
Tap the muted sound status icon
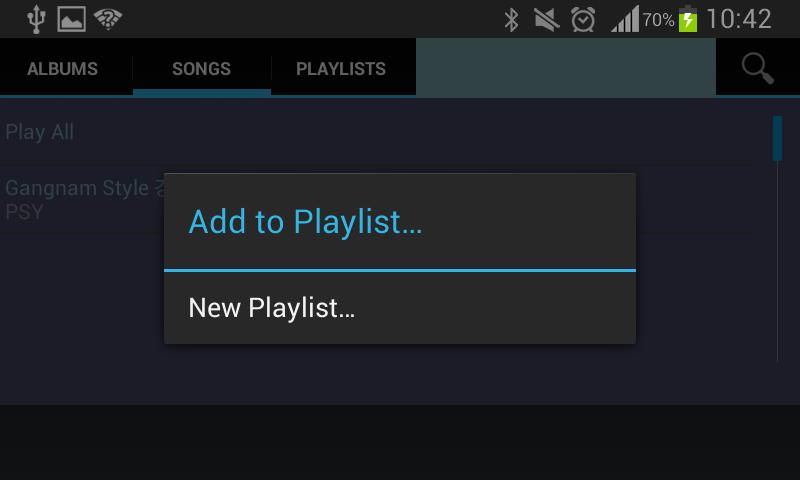pos(546,20)
